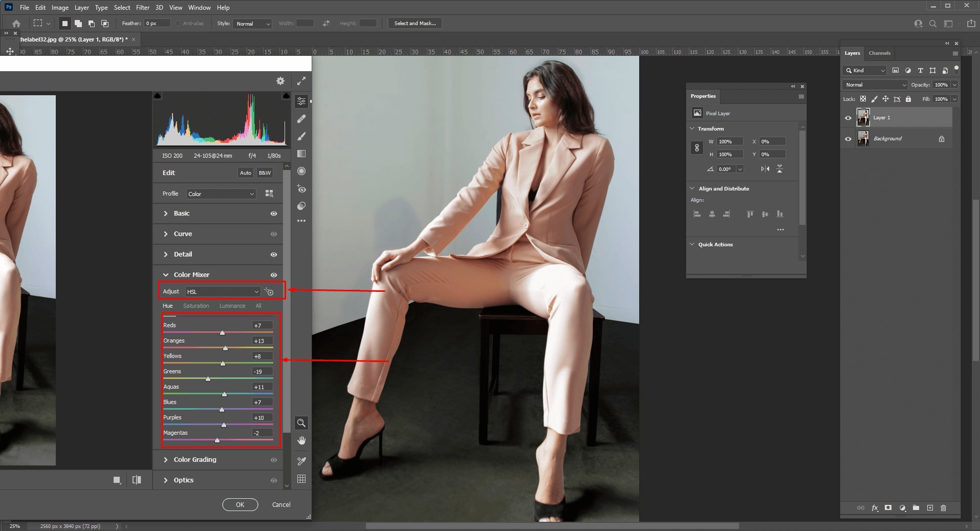Open Camera Raw settings gear icon

[280, 81]
